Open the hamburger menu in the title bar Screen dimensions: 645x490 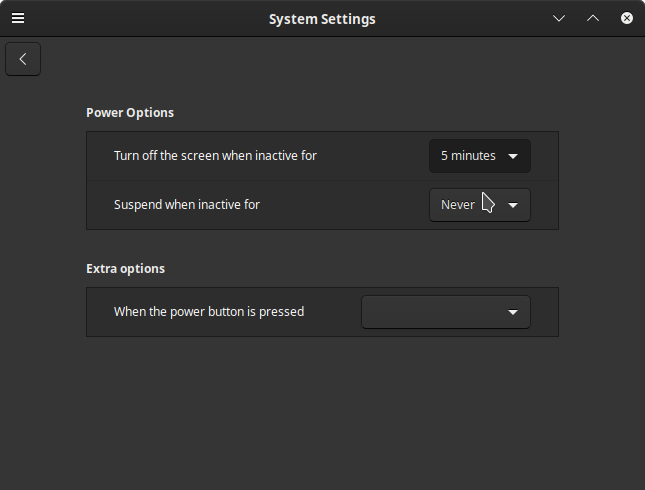click(x=18, y=18)
